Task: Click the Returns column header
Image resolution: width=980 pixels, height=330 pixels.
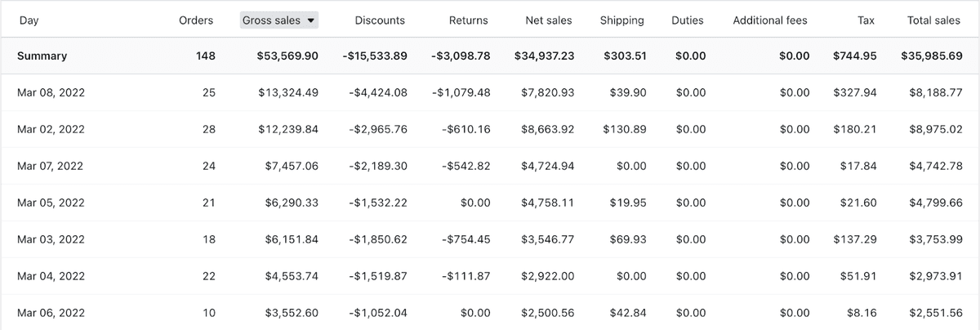Action: coord(469,20)
